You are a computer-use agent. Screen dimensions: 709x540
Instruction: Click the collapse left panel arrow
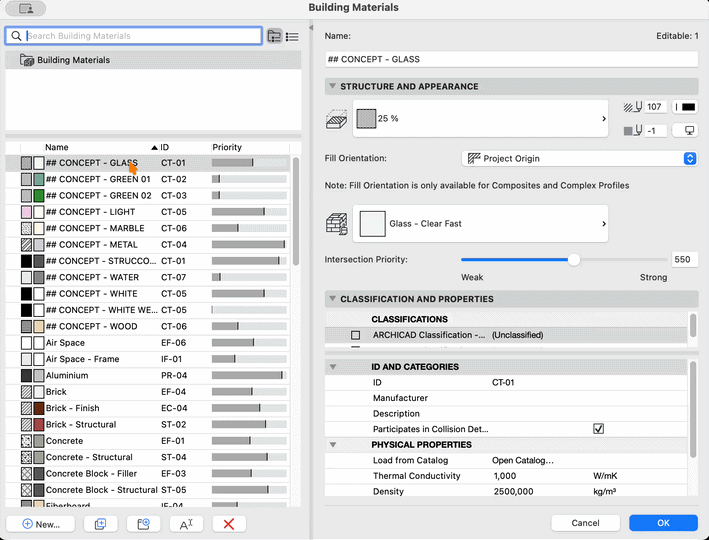point(311,28)
